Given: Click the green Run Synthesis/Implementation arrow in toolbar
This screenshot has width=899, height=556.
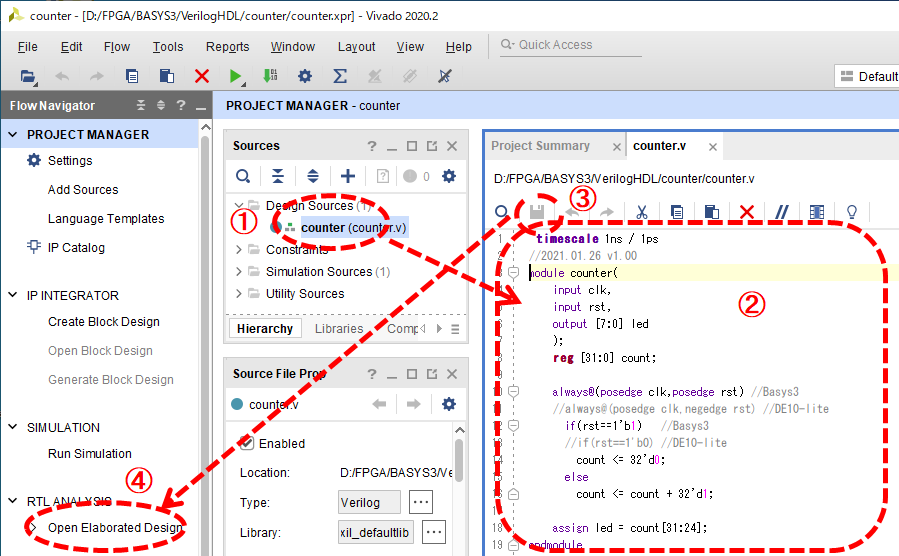Looking at the screenshot, I should [x=235, y=76].
